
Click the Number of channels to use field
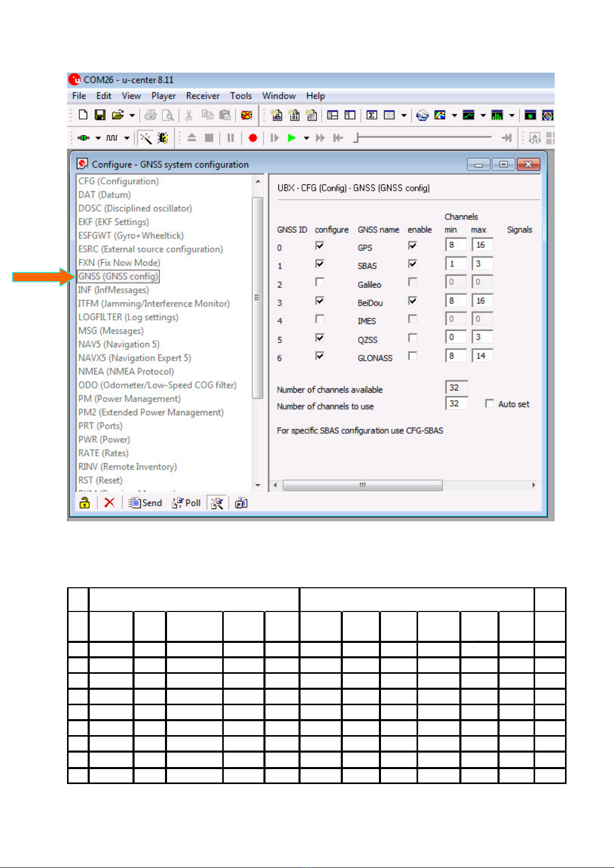[x=456, y=403]
